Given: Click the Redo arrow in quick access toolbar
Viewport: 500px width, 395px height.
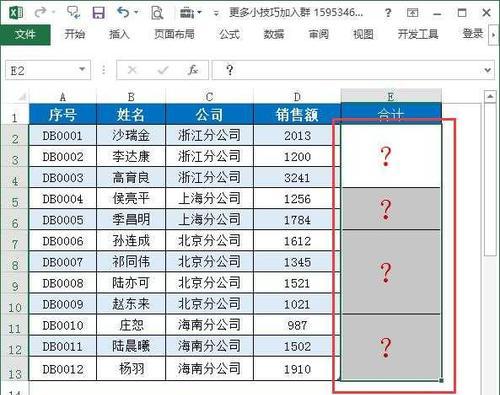Looking at the screenshot, I should [x=40, y=12].
